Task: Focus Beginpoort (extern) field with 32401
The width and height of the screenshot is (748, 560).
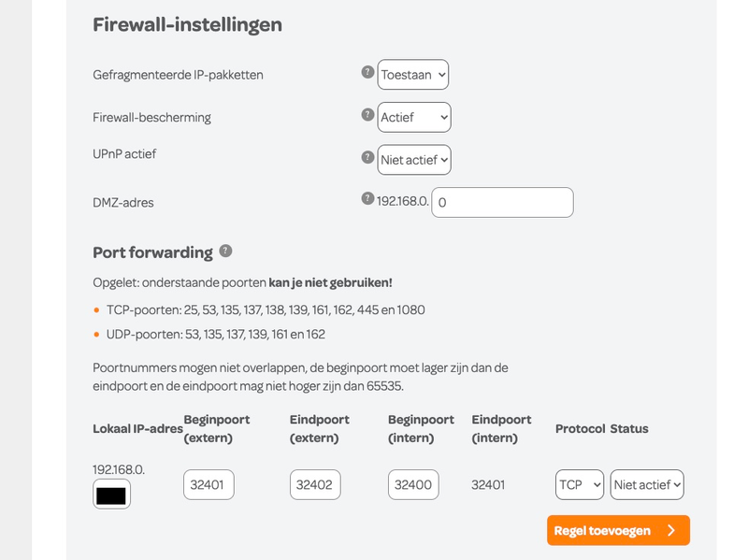Action: tap(209, 485)
